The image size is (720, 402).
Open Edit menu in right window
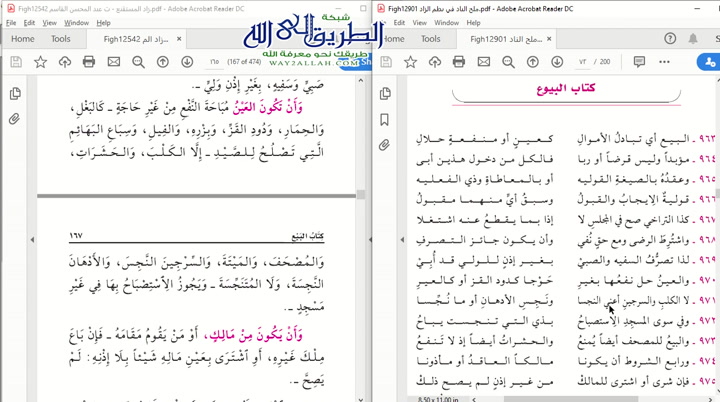[x=399, y=23]
